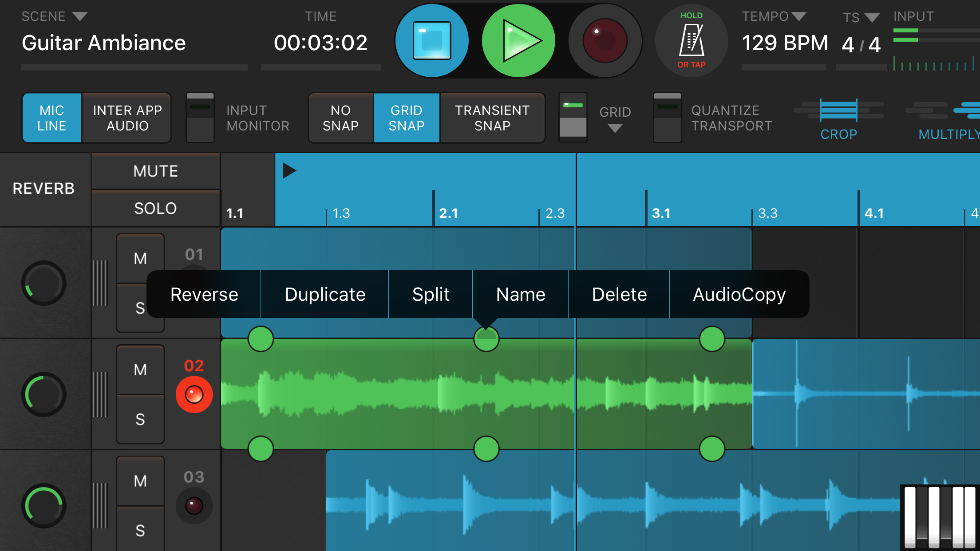The height and width of the screenshot is (551, 980).
Task: Switch off the Grid toggle
Action: (573, 118)
